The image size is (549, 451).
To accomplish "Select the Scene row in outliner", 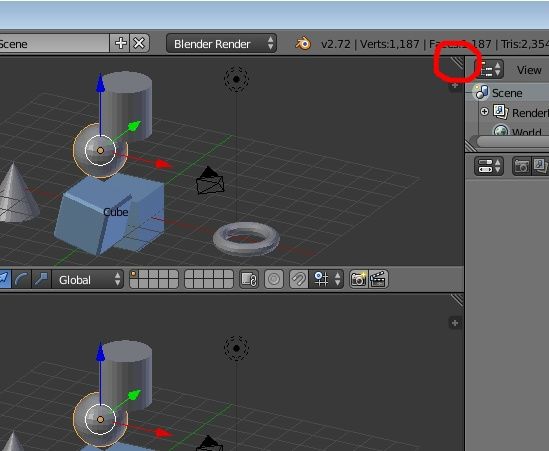I will click(x=507, y=93).
